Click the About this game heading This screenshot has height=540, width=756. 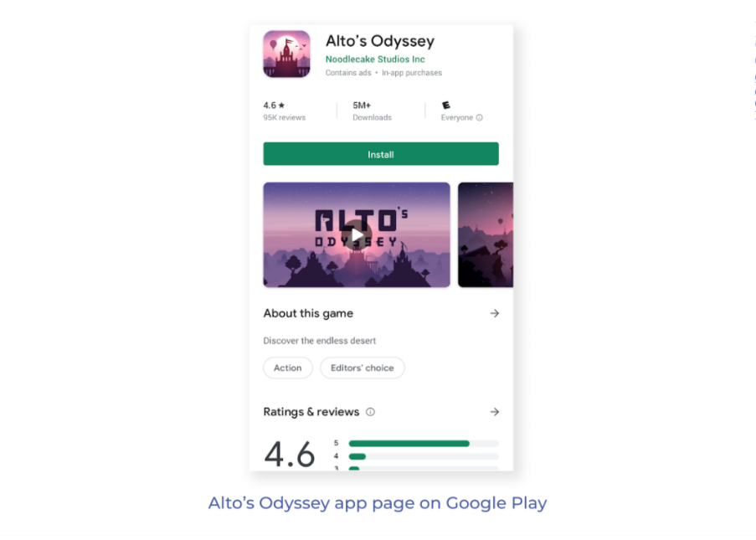click(x=308, y=313)
